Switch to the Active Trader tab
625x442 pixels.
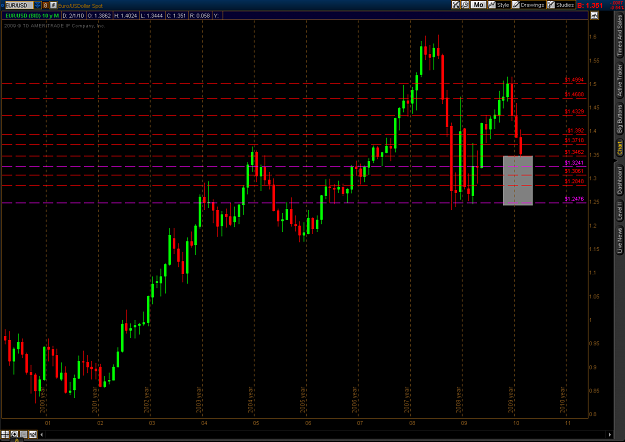pyautogui.click(x=619, y=80)
